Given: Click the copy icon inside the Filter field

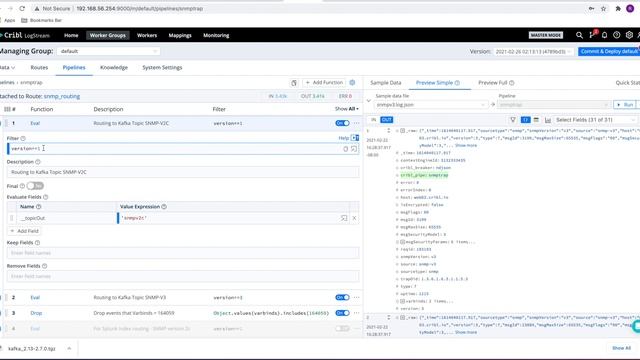Looking at the screenshot, I should click(345, 149).
